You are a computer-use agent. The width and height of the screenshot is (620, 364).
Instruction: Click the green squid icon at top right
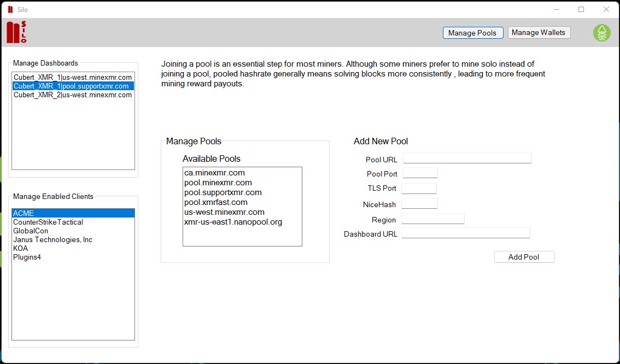coord(601,33)
